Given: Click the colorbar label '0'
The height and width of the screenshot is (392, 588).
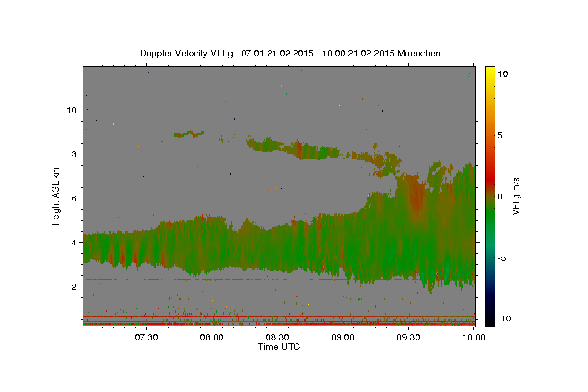Looking at the screenshot, I should [500, 196].
